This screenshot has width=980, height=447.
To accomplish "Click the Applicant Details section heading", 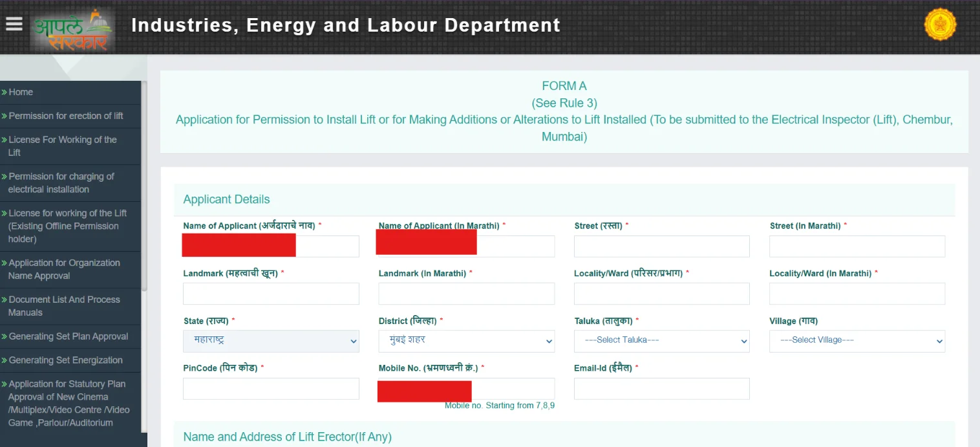I will click(226, 200).
